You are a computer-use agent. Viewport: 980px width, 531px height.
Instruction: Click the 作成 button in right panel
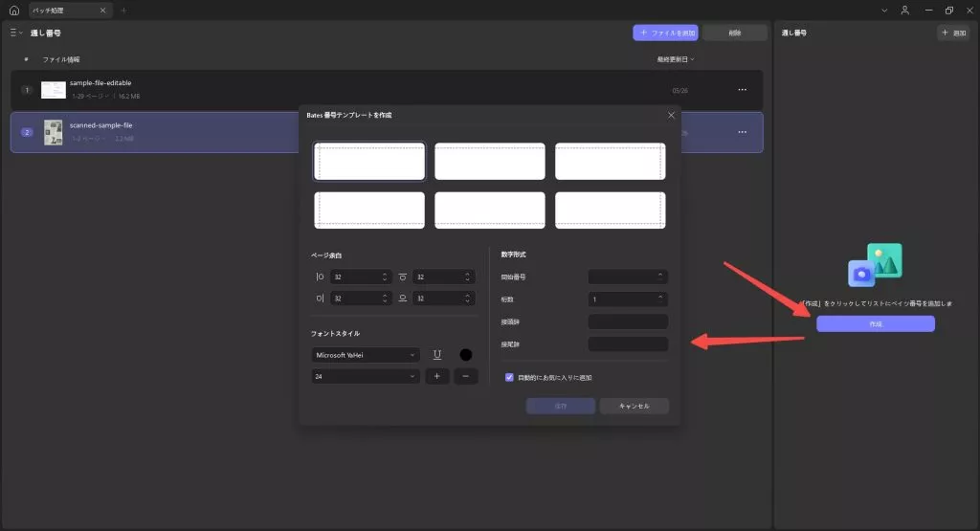pos(876,323)
